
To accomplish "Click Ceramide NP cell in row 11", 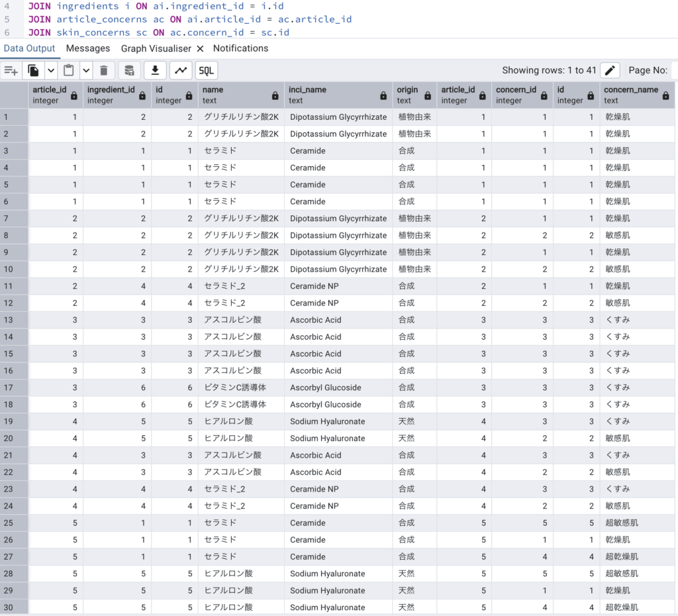I will 338,286.
